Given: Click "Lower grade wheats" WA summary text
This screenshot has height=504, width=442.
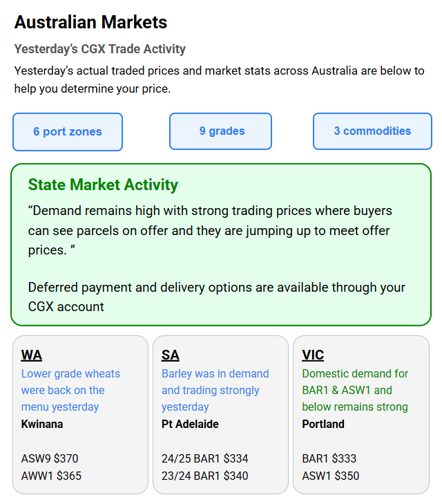Looking at the screenshot, I should [x=70, y=390].
